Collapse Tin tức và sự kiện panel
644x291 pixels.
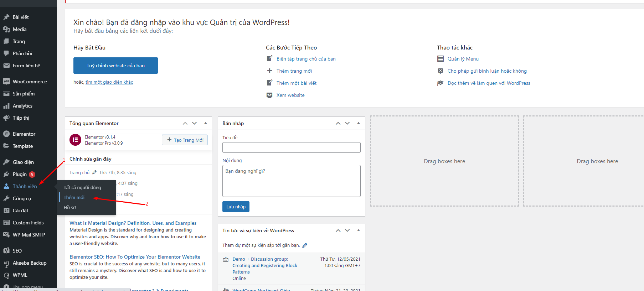click(x=359, y=230)
